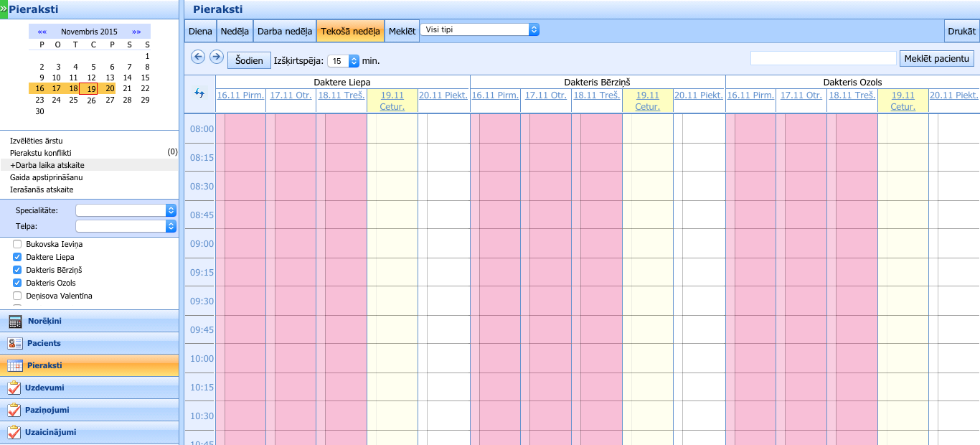Collapse sidebar with green double-arrow icon
The width and height of the screenshot is (980, 445).
tap(4, 9)
